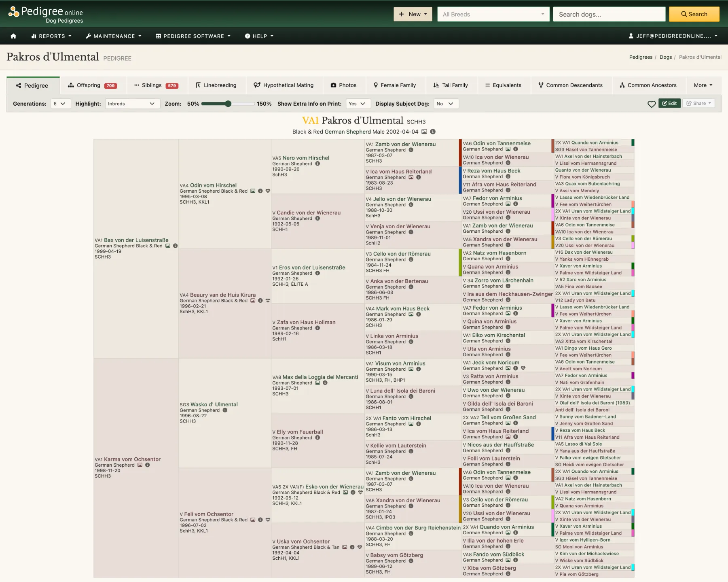The height and width of the screenshot is (582, 728).
Task: Open the Linebreeding tab
Action: pyautogui.click(x=216, y=85)
